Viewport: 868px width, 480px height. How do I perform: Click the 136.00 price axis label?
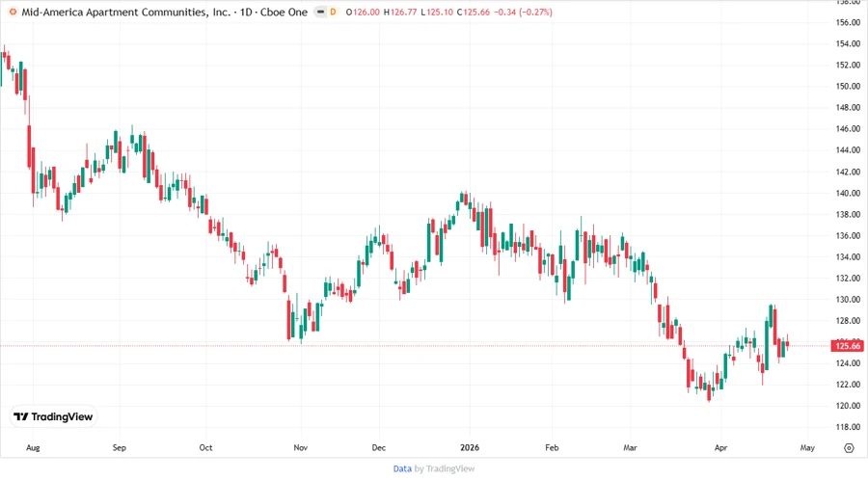848,235
